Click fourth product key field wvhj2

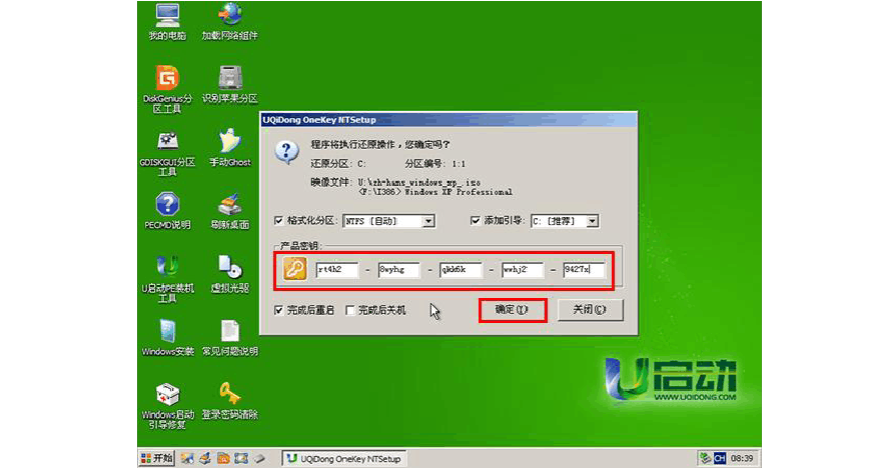click(x=522, y=269)
